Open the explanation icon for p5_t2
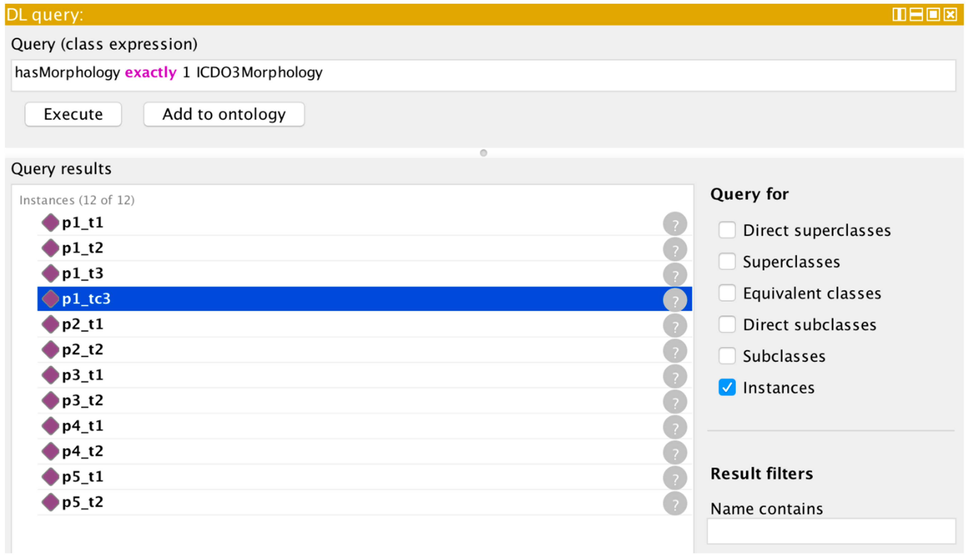Image resolution: width=972 pixels, height=560 pixels. coord(675,503)
